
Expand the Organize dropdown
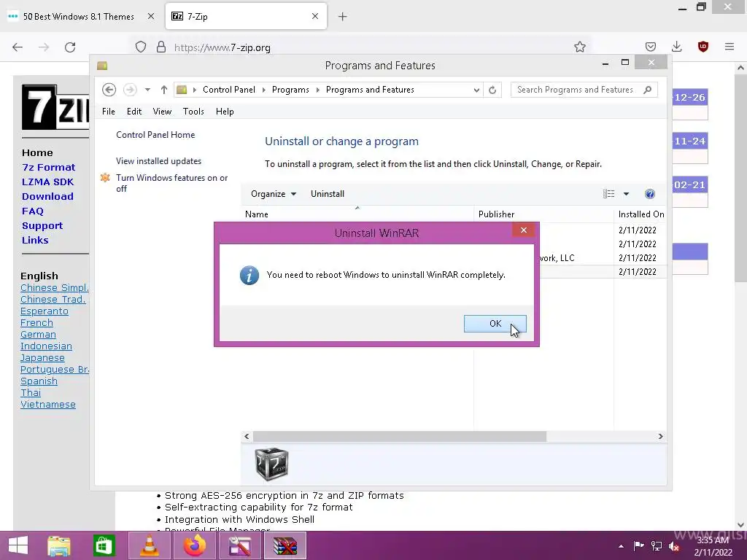274,194
